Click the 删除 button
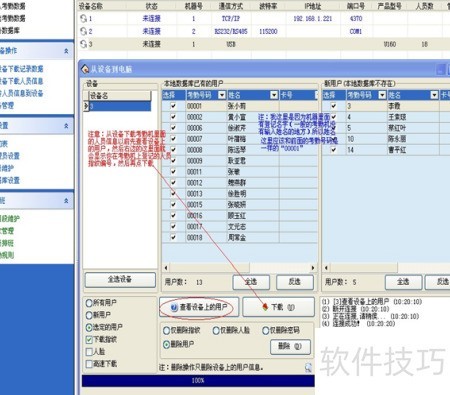 point(290,347)
